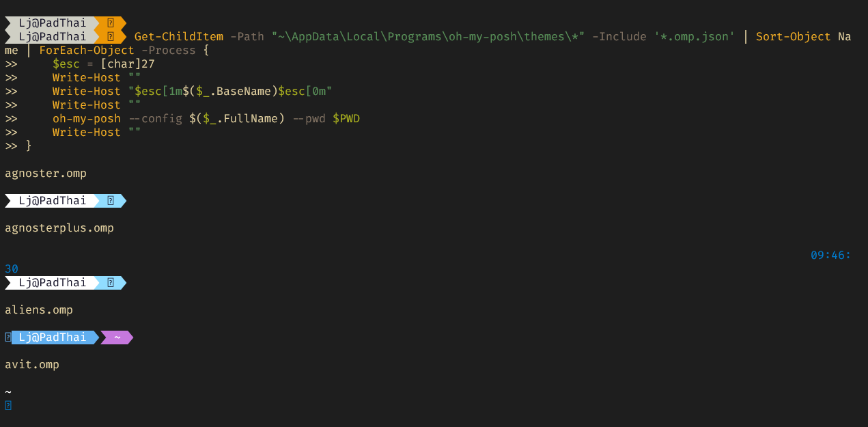Click the ForEach-Object cmdlet
This screenshot has width=868, height=427.
[x=87, y=50]
